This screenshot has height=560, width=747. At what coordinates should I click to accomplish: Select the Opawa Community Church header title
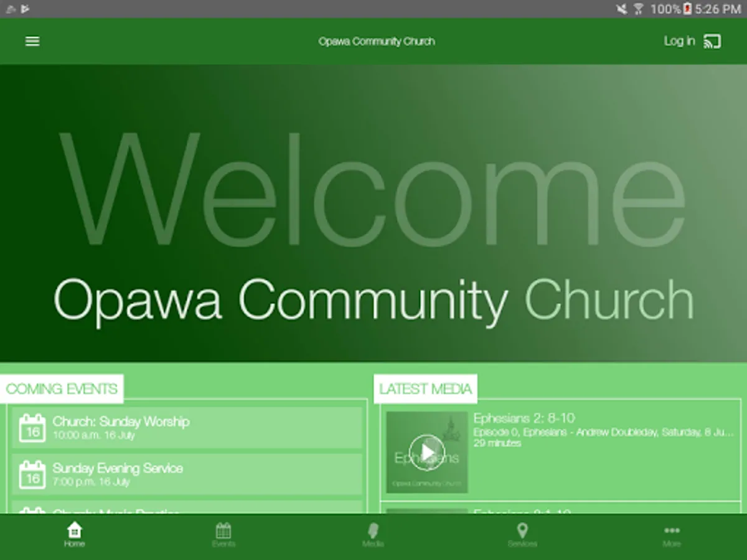click(377, 41)
